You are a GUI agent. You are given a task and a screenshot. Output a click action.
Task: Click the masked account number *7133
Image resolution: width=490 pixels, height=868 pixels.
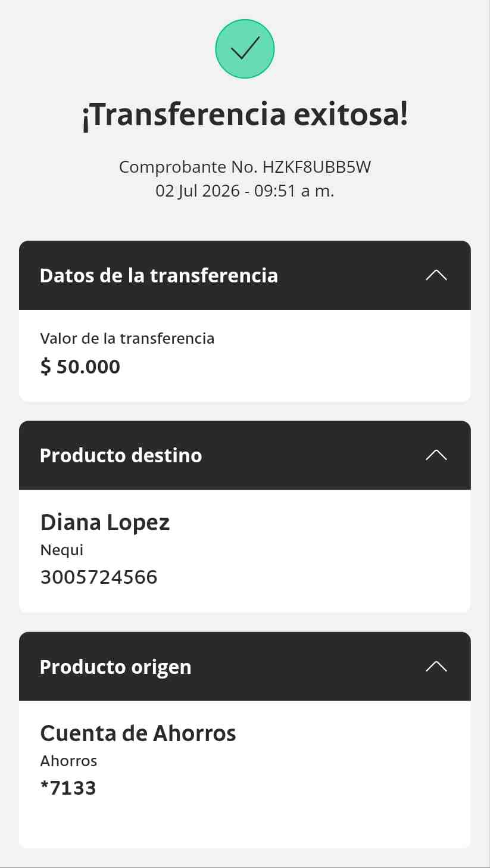[x=68, y=788]
